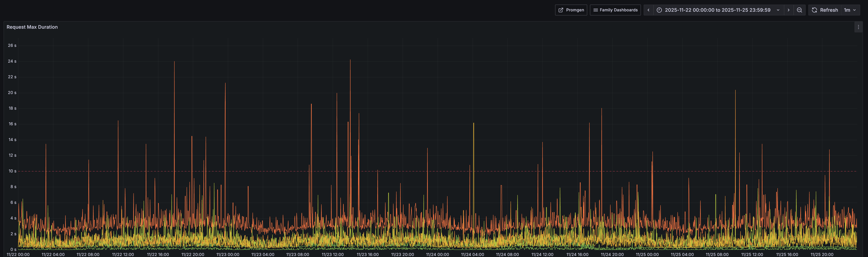The image size is (868, 257).
Task: Shift time range forward with right arrow
Action: click(x=788, y=10)
